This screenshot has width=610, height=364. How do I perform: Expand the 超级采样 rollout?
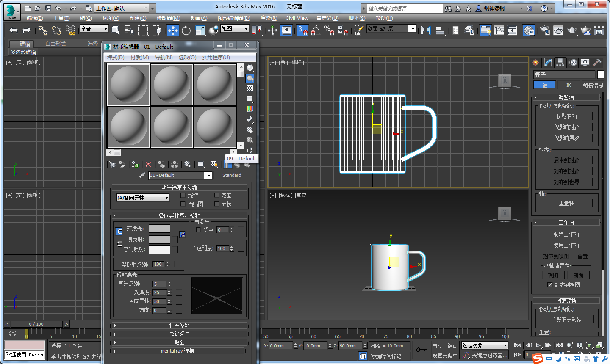click(179, 334)
